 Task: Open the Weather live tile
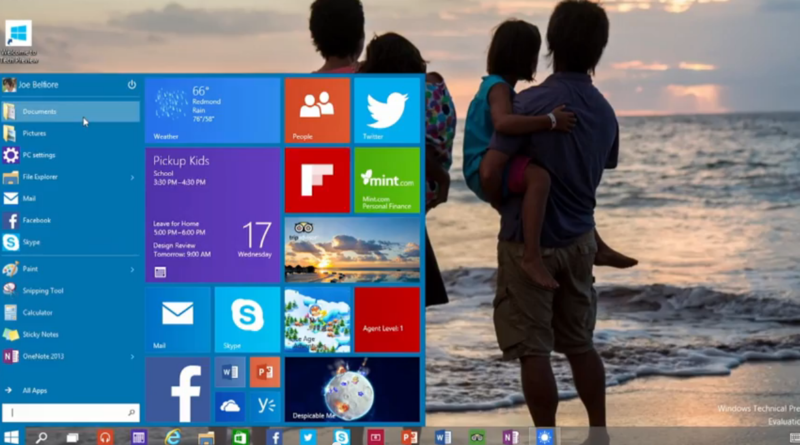pos(213,110)
